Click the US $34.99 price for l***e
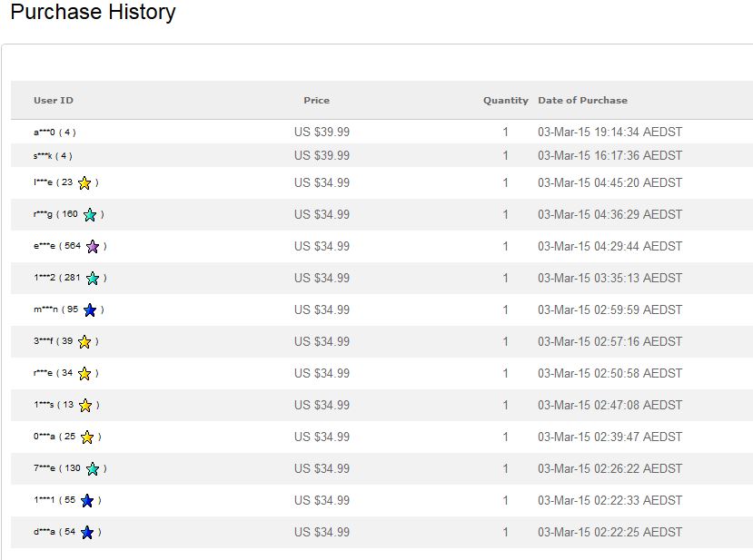Screen dimensions: 753x560 (322, 182)
